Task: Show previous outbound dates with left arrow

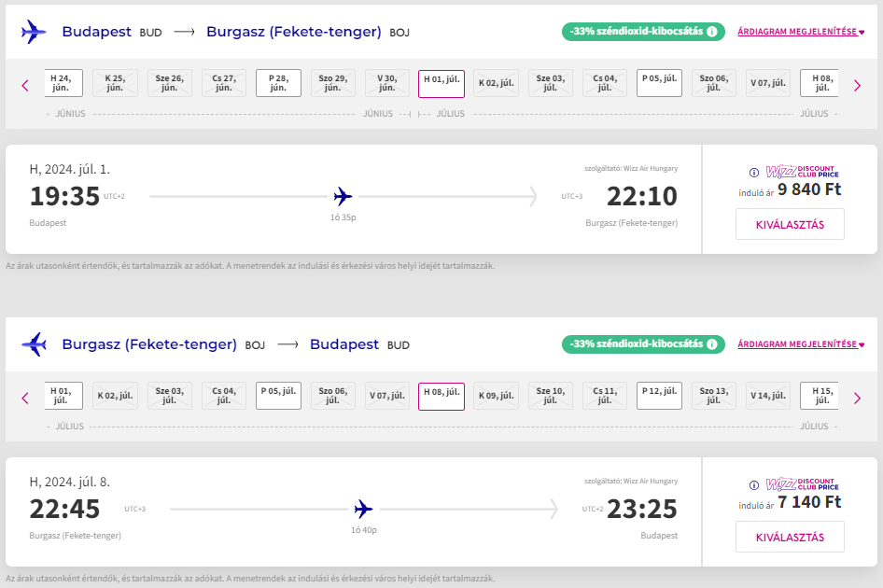Action: [x=25, y=85]
